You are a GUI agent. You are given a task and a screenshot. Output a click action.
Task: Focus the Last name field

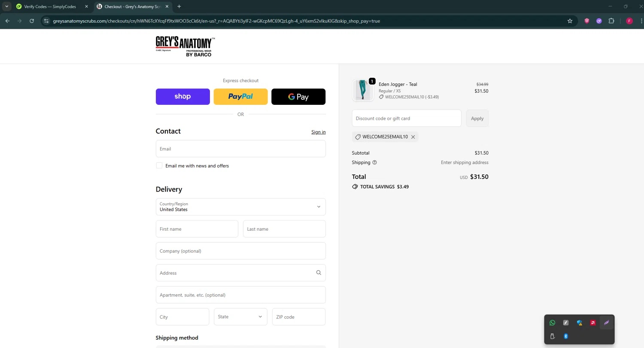pos(284,229)
